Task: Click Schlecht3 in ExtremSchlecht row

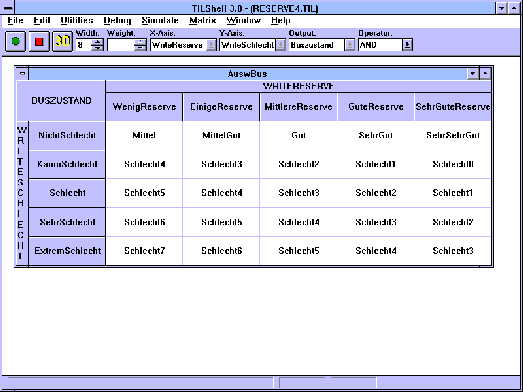Action: click(453, 251)
